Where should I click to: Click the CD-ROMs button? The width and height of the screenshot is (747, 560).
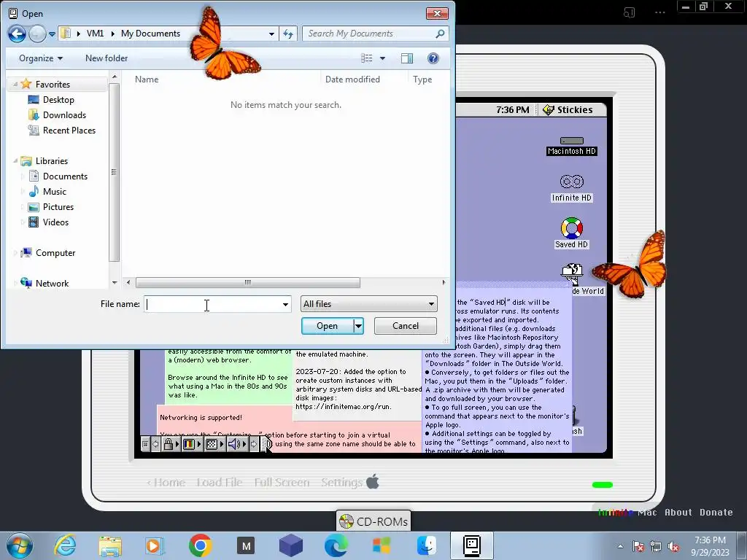[x=373, y=521]
